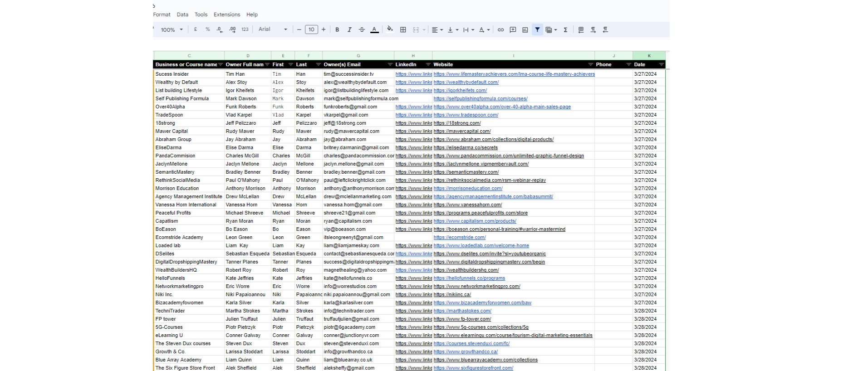
Task: Toggle strikethrough formatting
Action: pos(362,29)
